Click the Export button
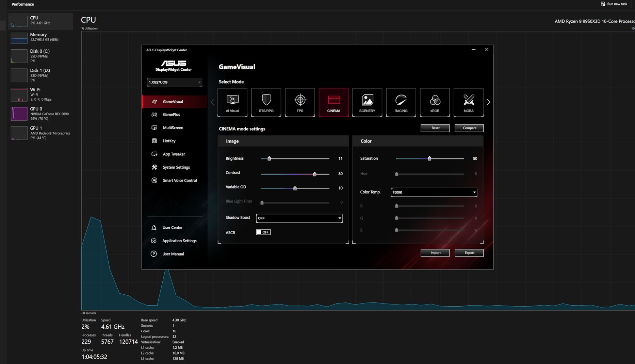The image size is (635, 364). click(x=469, y=253)
